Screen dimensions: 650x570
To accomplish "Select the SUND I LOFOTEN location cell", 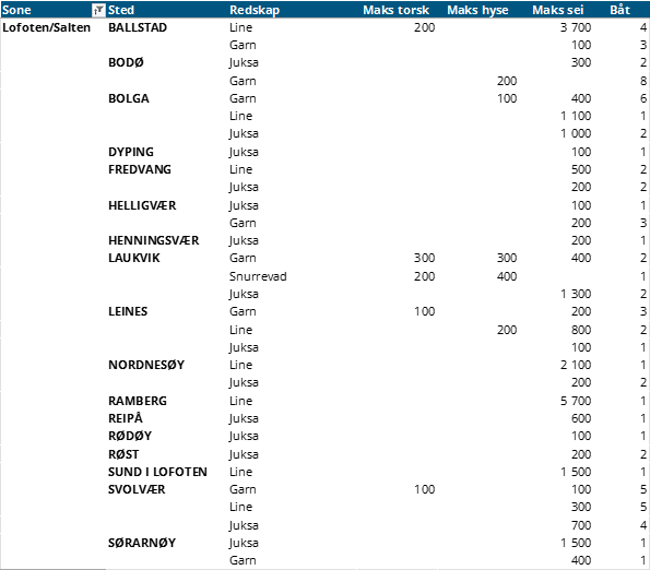I will 158,472.
